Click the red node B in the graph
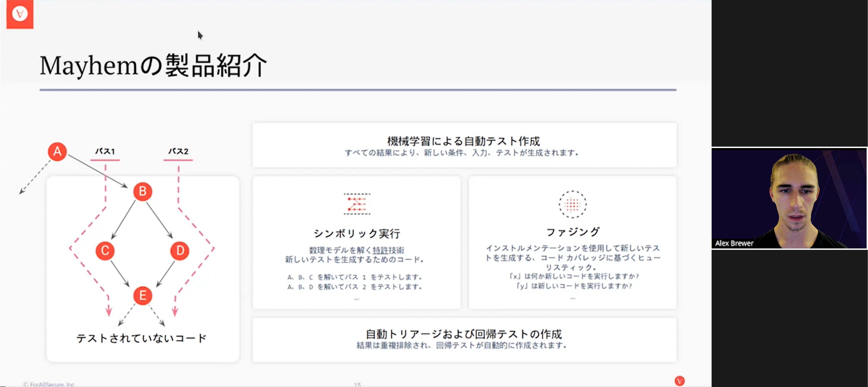 tap(143, 191)
